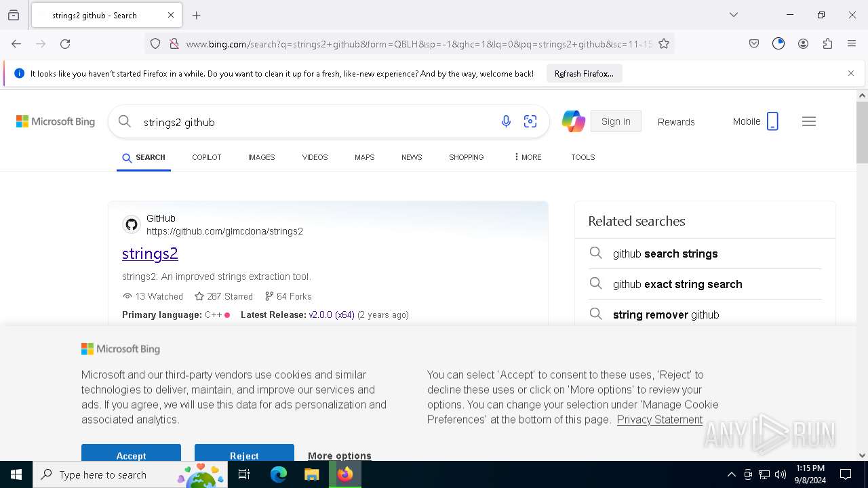Switch to the VIDEOS tab
868x488 pixels.
pos(315,157)
